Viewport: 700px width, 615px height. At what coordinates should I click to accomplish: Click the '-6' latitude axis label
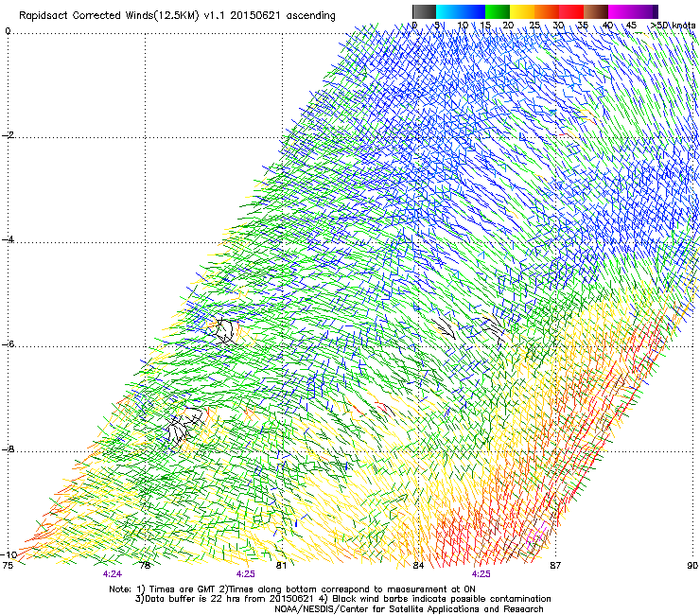pos(8,343)
